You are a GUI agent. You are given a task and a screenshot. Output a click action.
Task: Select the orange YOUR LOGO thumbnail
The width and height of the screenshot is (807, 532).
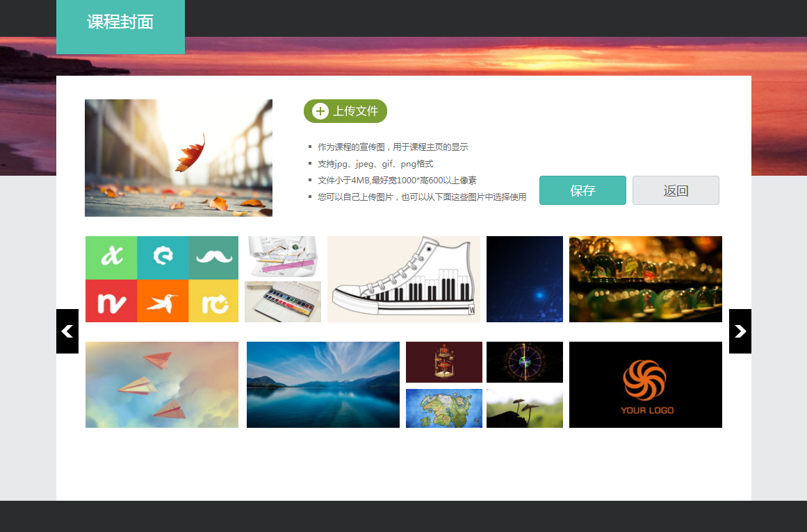(x=646, y=385)
